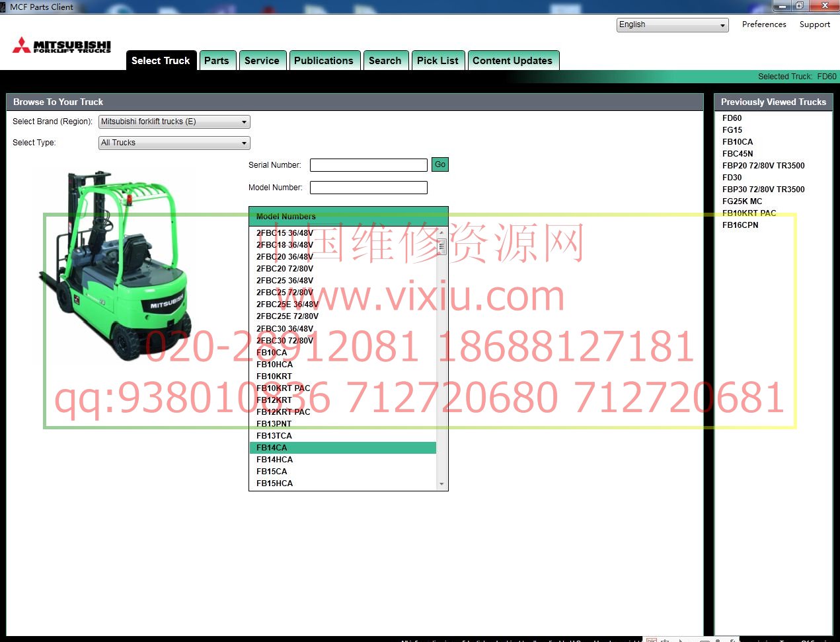Image resolution: width=840 pixels, height=642 pixels.
Task: Open the Service tab
Action: [x=262, y=61]
